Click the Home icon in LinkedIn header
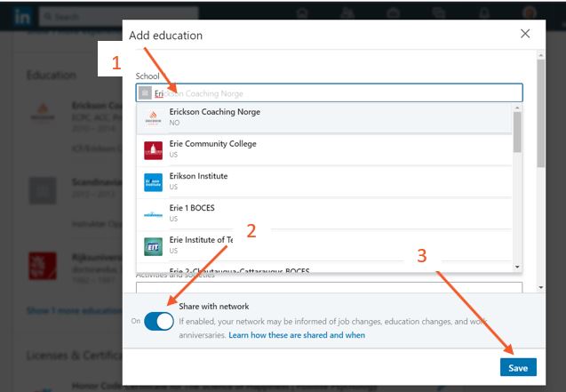This screenshot has width=566, height=392. (302, 13)
